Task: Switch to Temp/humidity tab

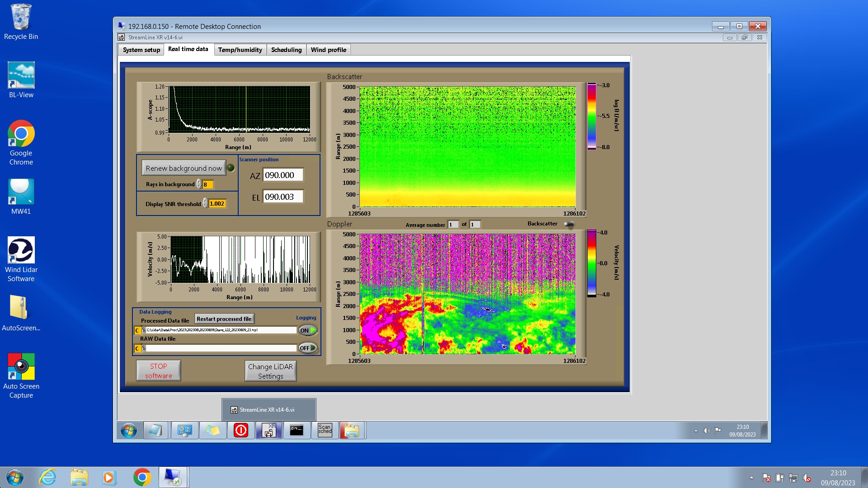Action: [x=240, y=50]
